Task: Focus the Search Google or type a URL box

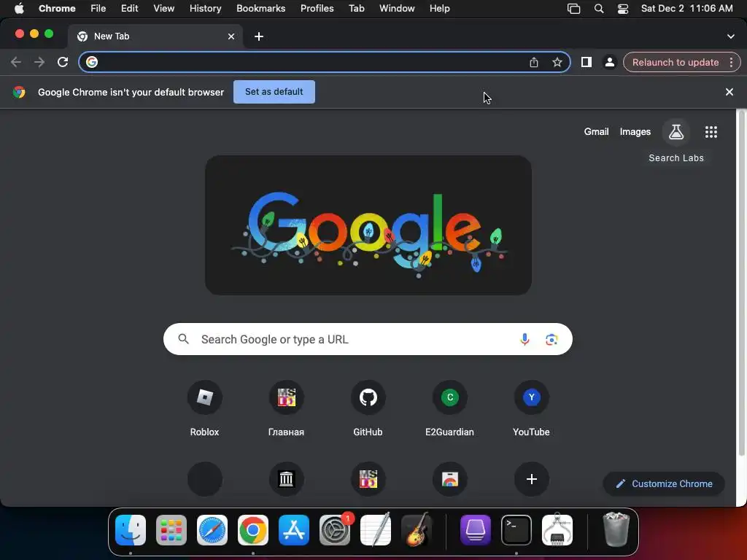Action: coord(368,339)
